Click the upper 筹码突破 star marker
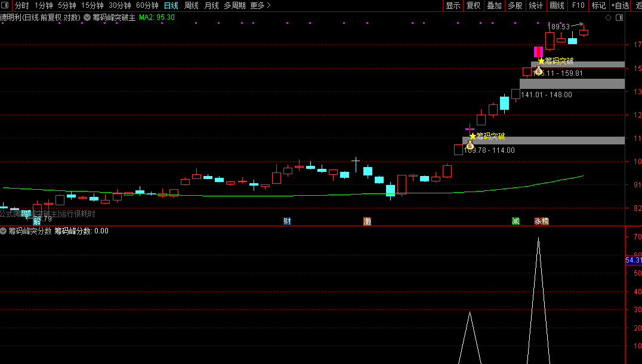 coord(541,61)
